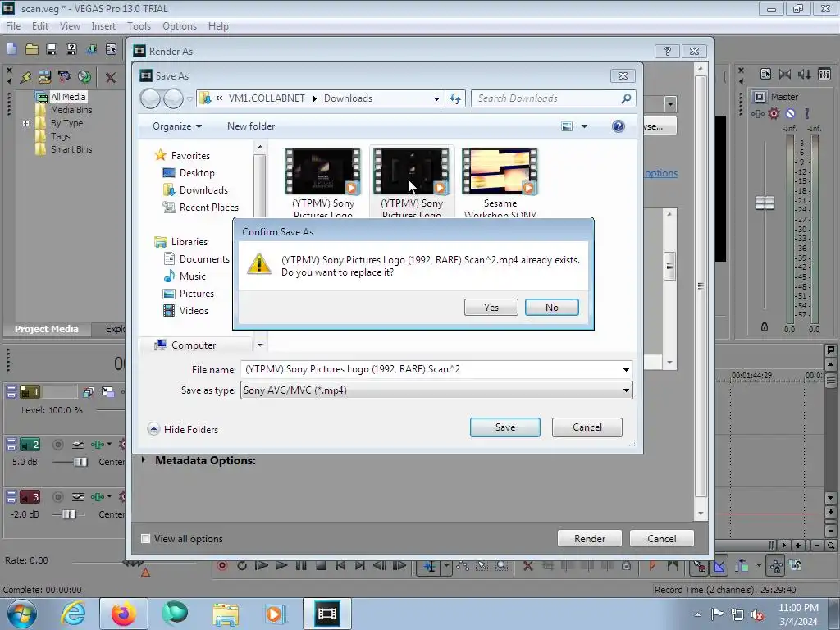Image resolution: width=840 pixels, height=630 pixels.
Task: Open the view options dropdown arrow in Save As
Action: pyautogui.click(x=584, y=126)
